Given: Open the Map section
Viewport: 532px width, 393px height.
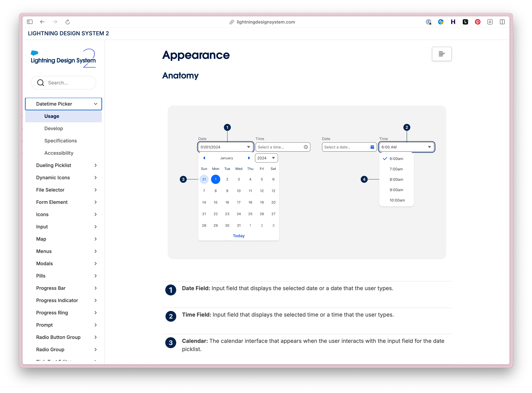Looking at the screenshot, I should pyautogui.click(x=64, y=239).
